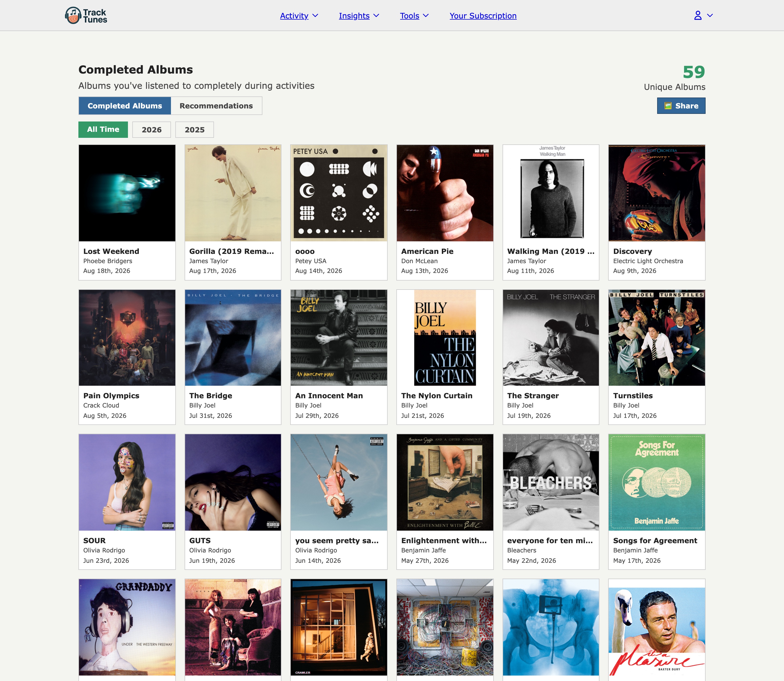Open The Stranger album cover
The height and width of the screenshot is (681, 784).
point(551,338)
